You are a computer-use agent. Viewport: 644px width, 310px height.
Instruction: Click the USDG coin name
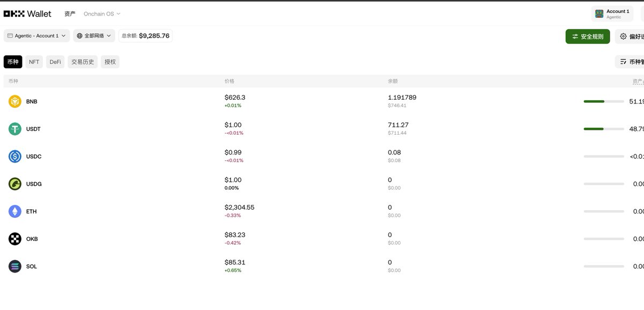click(x=34, y=184)
